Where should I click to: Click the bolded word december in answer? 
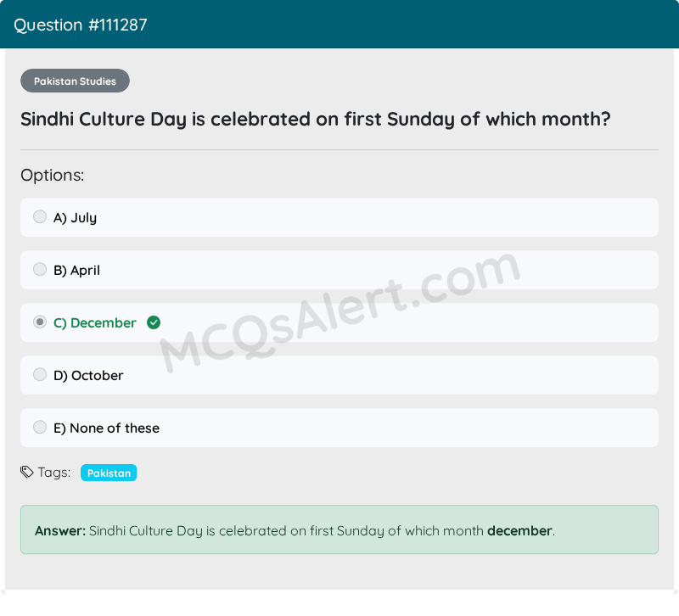tap(519, 530)
